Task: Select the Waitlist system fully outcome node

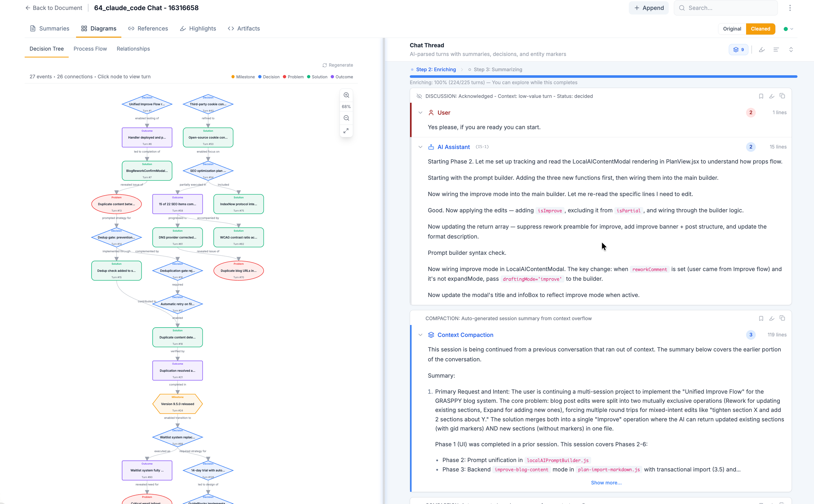Action: coord(147,470)
